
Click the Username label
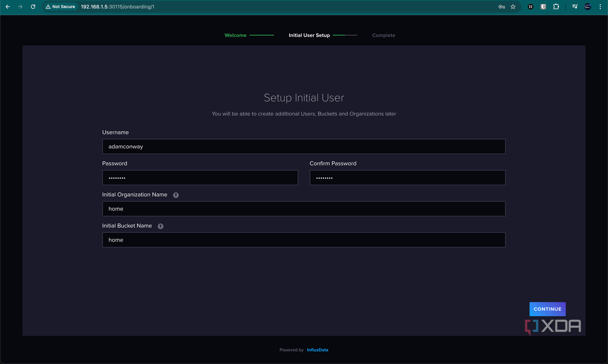click(x=116, y=132)
